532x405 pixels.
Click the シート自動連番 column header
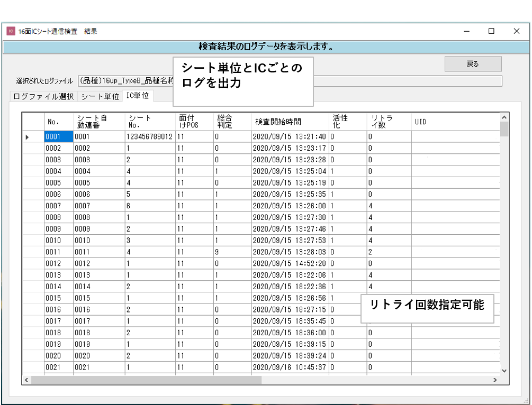click(x=99, y=122)
